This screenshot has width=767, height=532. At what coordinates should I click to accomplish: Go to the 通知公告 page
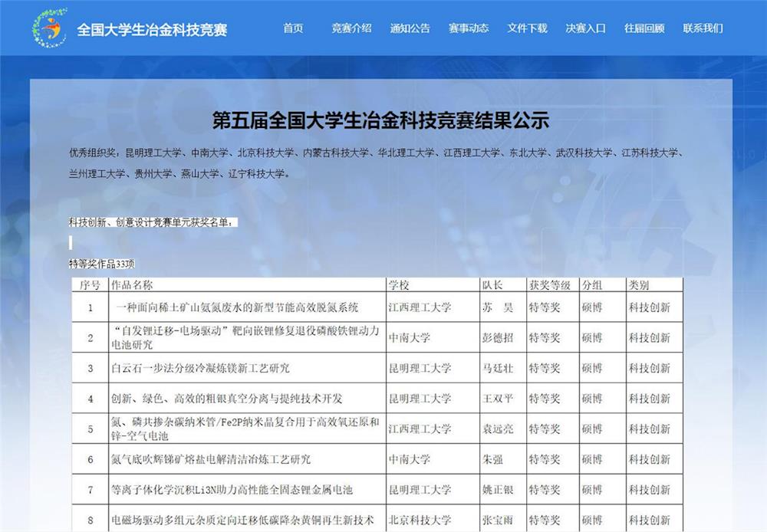pyautogui.click(x=410, y=28)
